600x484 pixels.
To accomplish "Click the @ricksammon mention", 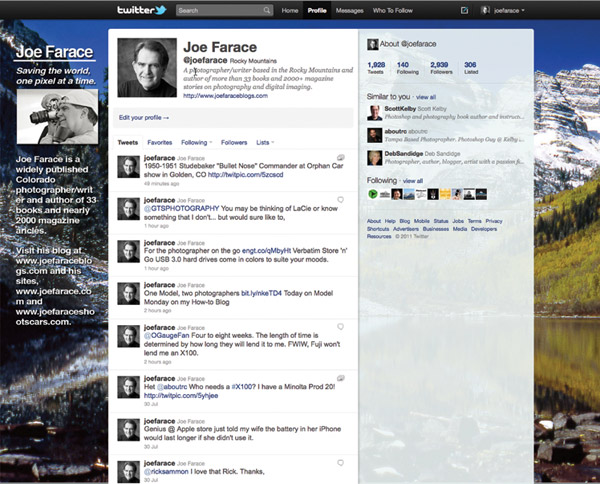I will [166, 471].
